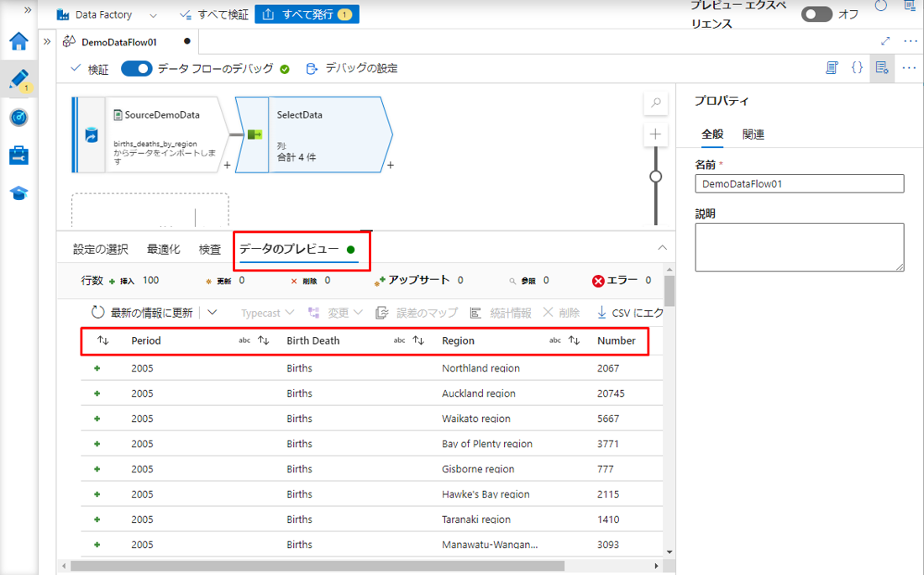Select the Author pencil icon in sidebar

tap(18, 80)
